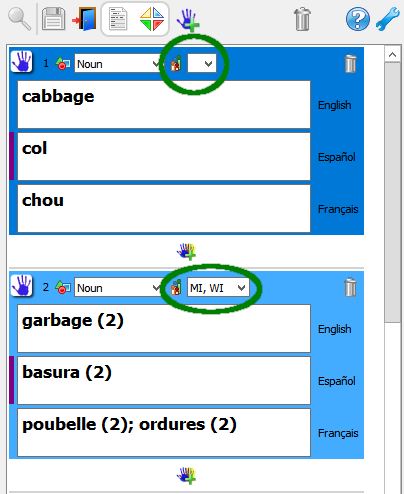Click the magnifying glass search icon
This screenshot has width=404, height=494.
[19, 19]
